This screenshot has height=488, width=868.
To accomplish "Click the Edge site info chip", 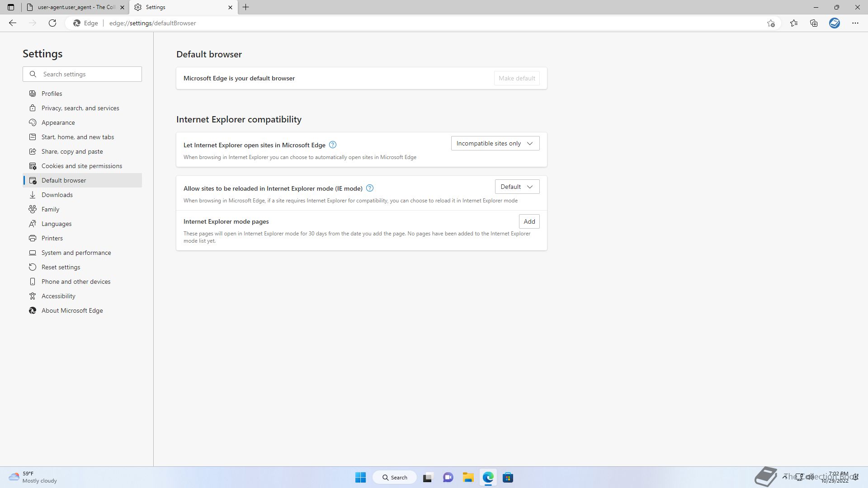I will (86, 23).
